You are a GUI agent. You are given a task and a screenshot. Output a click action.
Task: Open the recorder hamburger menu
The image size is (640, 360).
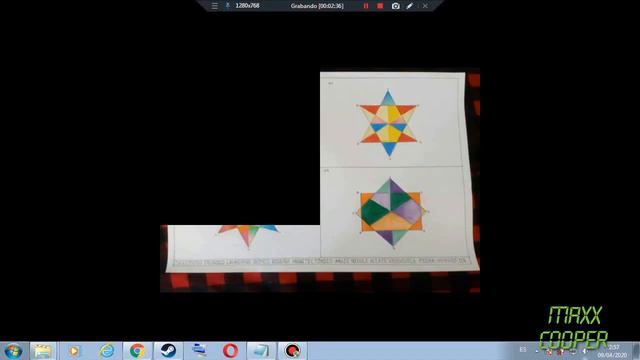pos(215,6)
